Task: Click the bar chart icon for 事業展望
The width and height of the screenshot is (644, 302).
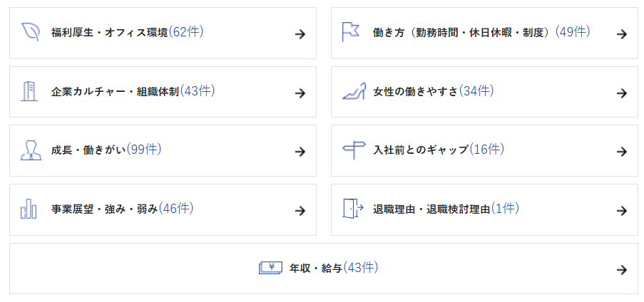Action: tap(29, 209)
